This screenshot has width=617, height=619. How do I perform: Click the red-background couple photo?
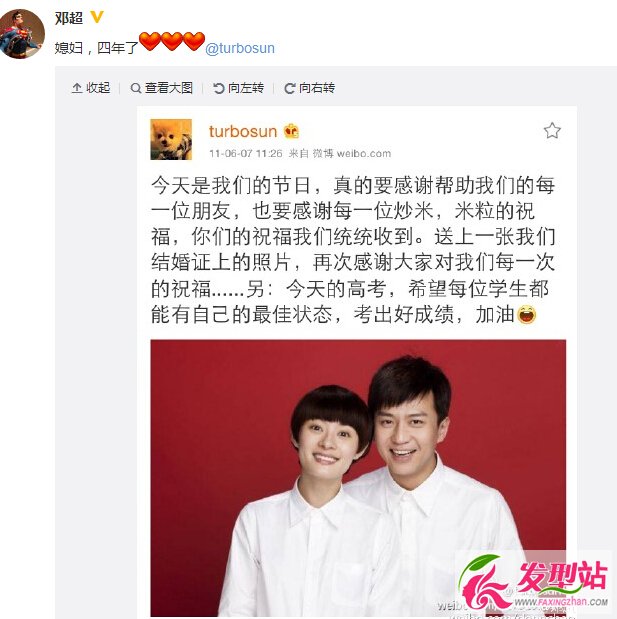[x=358, y=478]
